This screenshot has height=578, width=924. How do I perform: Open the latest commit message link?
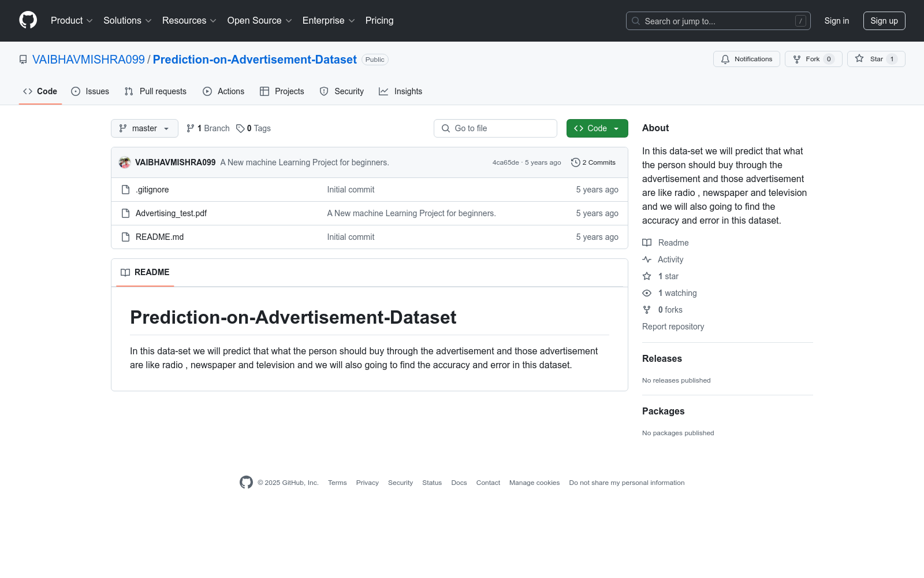304,162
